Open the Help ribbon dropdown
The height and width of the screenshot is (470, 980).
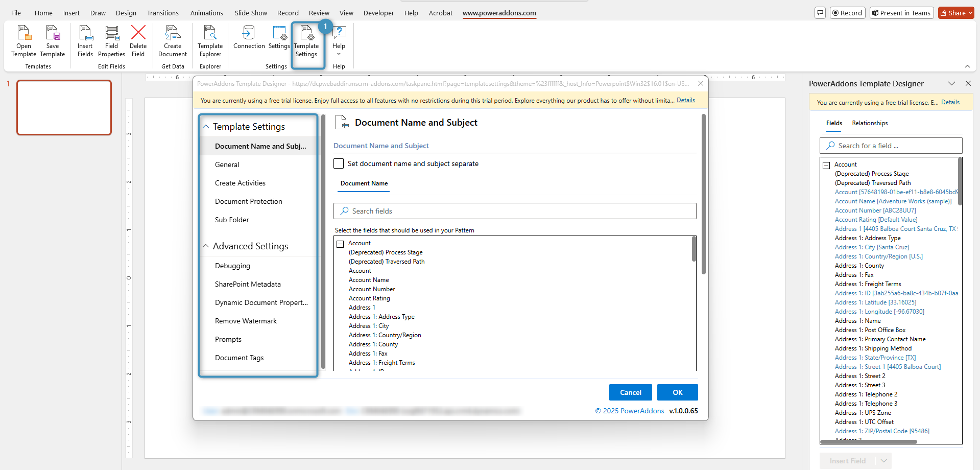[339, 41]
